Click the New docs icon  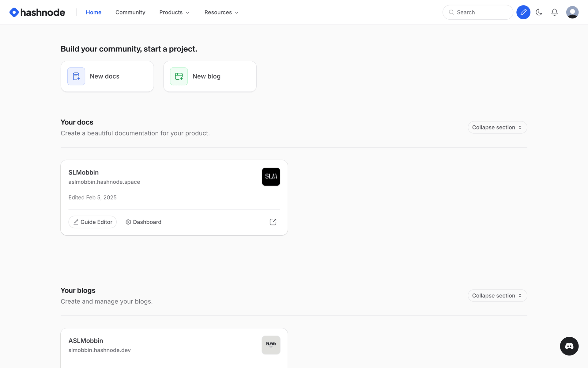76,76
